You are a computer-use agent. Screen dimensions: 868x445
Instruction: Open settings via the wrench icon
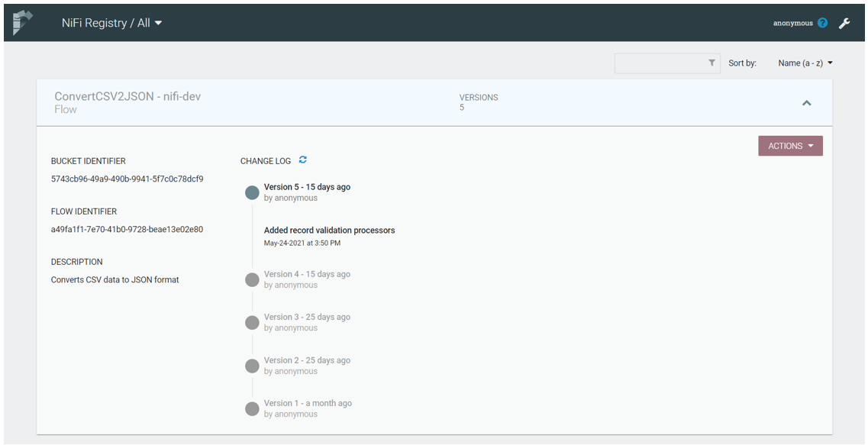(x=844, y=23)
